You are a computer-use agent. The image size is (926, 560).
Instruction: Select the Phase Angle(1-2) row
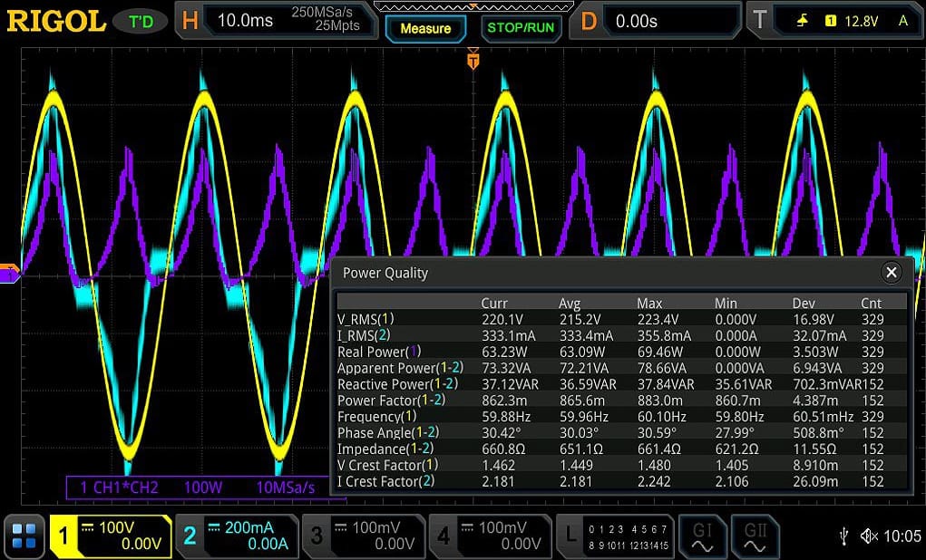coord(621,433)
